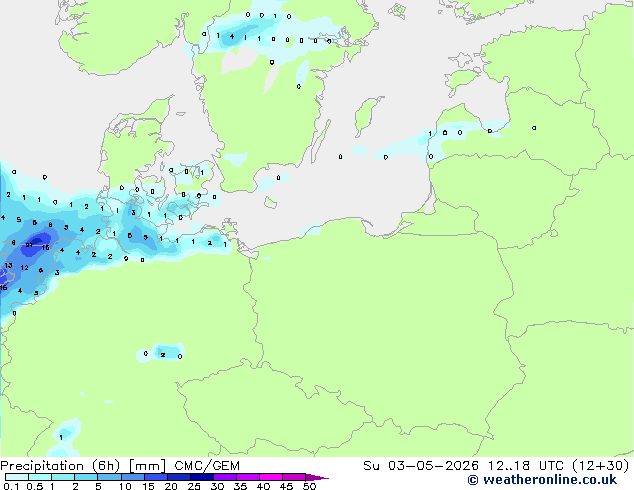Click the 40–45 mm magenta legend swatch
This screenshot has height=490, width=634.
[x=271, y=477]
